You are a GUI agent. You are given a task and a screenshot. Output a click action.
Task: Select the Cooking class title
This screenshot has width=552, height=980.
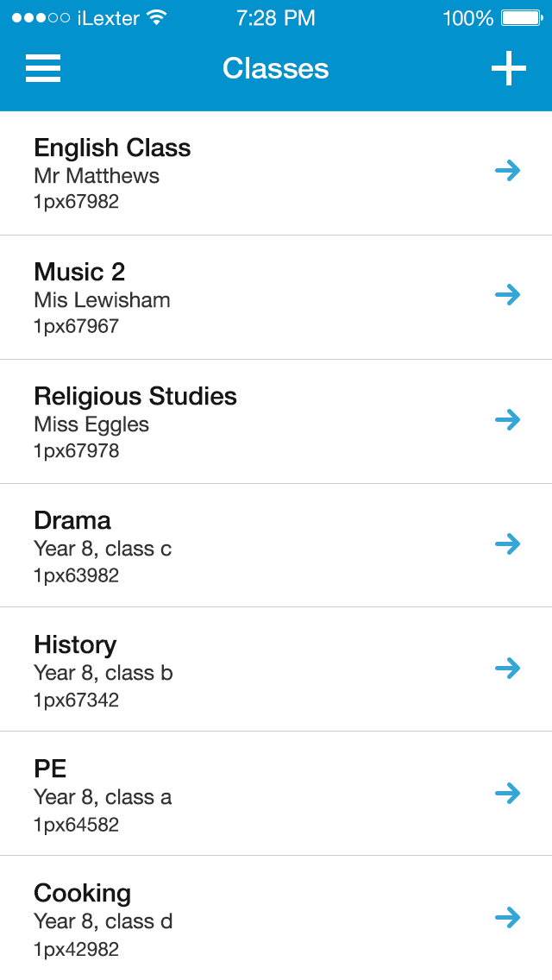pyautogui.click(x=83, y=894)
